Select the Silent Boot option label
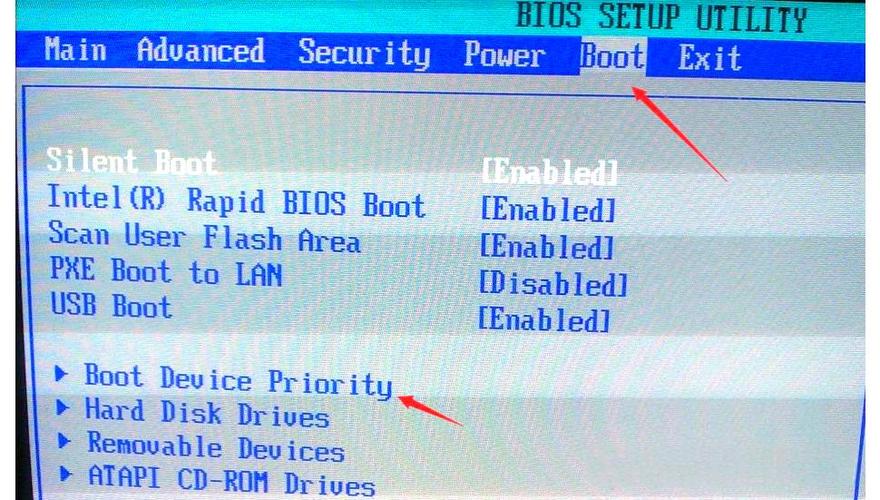880x500 pixels. [131, 162]
